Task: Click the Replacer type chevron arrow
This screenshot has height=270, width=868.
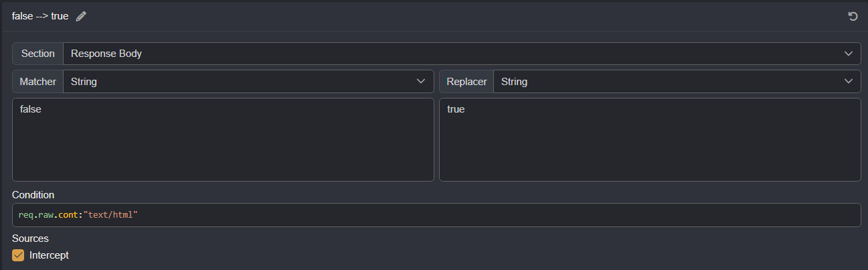Action: coord(849,82)
